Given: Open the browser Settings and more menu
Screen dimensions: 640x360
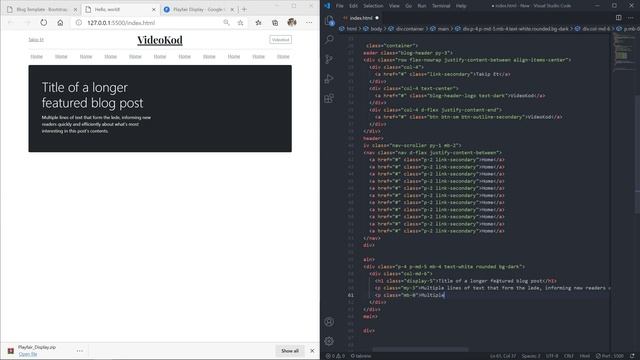Looking at the screenshot, I should (x=309, y=23).
